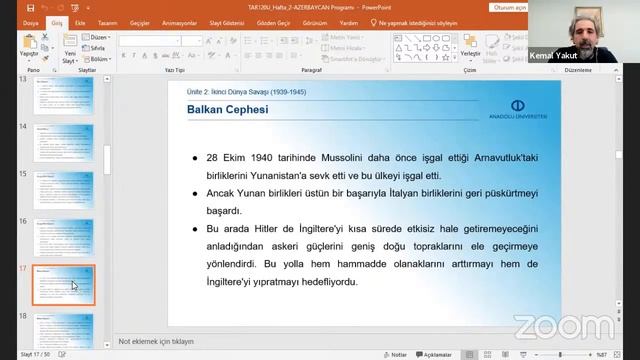Screen dimensions: 640x360
Task: Save the presentation from the quick access toolbar
Action: [x=30, y=8]
